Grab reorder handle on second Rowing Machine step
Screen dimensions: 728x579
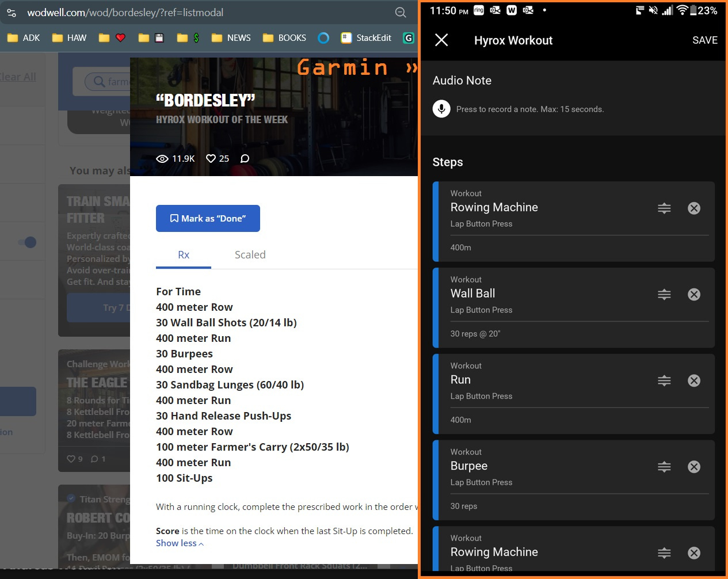click(x=664, y=553)
